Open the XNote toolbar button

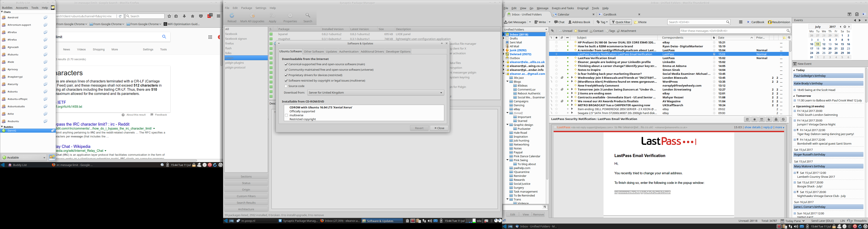coord(640,22)
